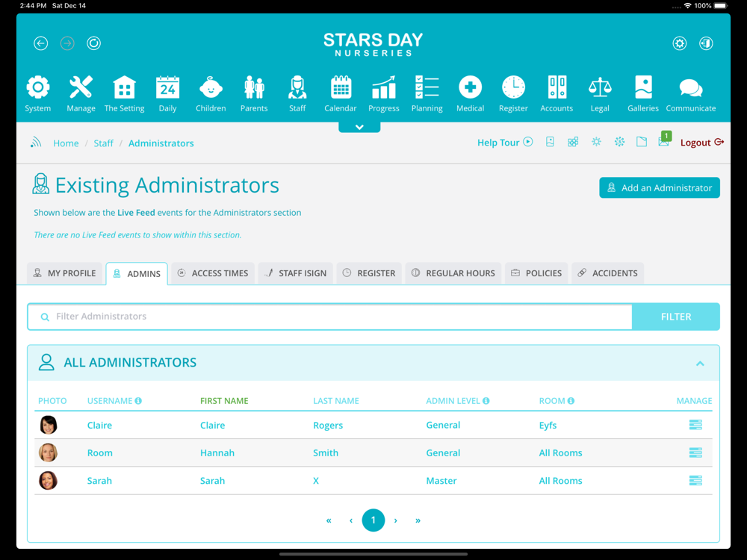This screenshot has height=560, width=747.
Task: Go to page 1 of results
Action: click(x=373, y=520)
